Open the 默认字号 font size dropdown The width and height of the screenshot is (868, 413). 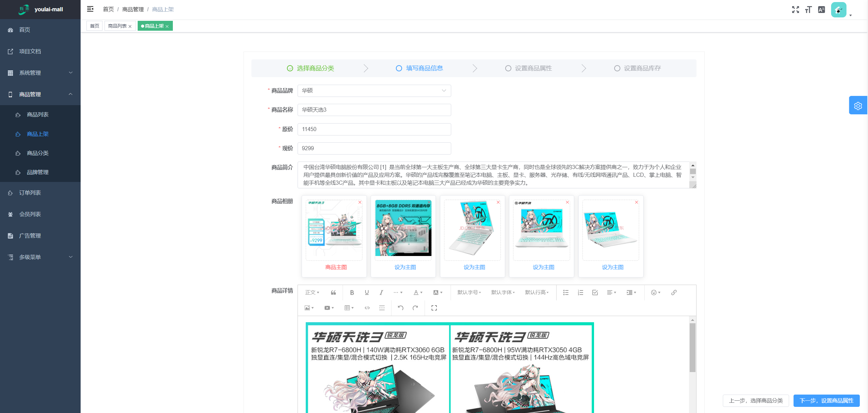tap(469, 293)
